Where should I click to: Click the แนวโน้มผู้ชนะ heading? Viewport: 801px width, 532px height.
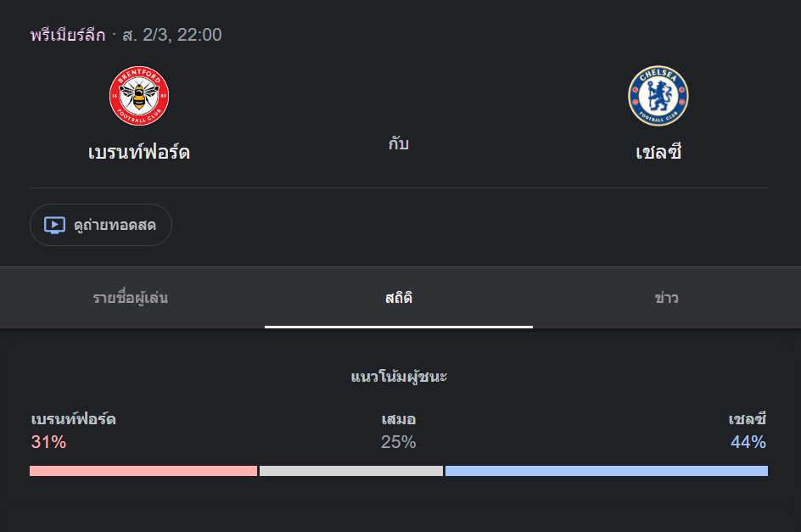coord(398,376)
